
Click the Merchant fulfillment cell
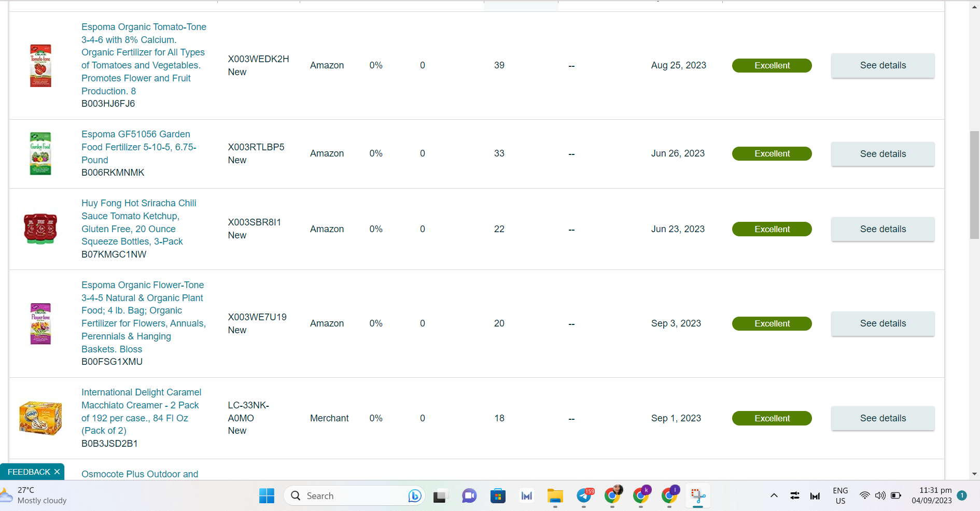click(329, 418)
